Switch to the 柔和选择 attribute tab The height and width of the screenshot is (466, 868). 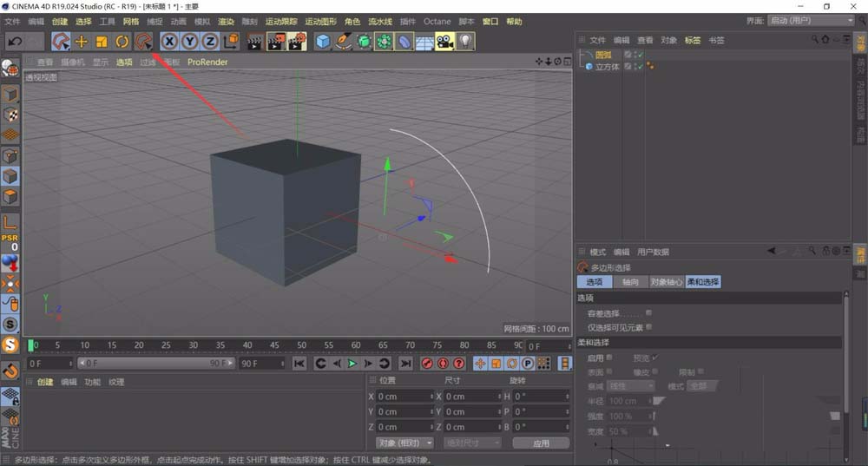pos(703,282)
